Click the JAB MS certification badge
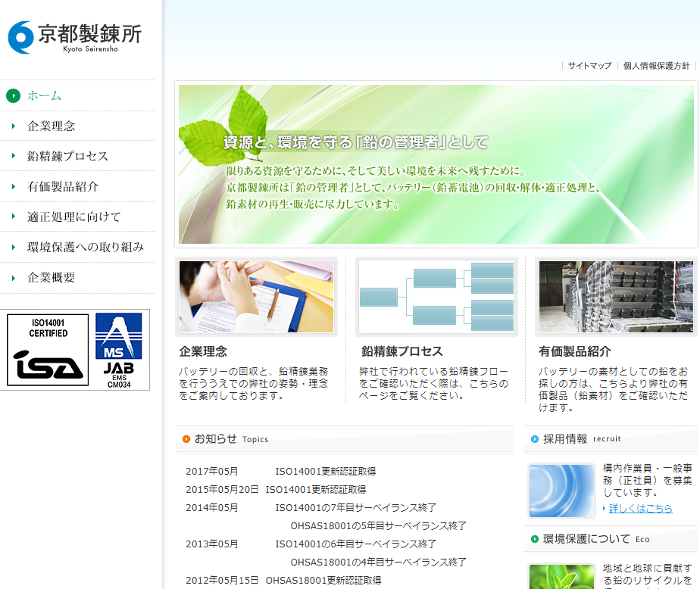Image resolution: width=700 pixels, height=589 pixels. tap(118, 350)
